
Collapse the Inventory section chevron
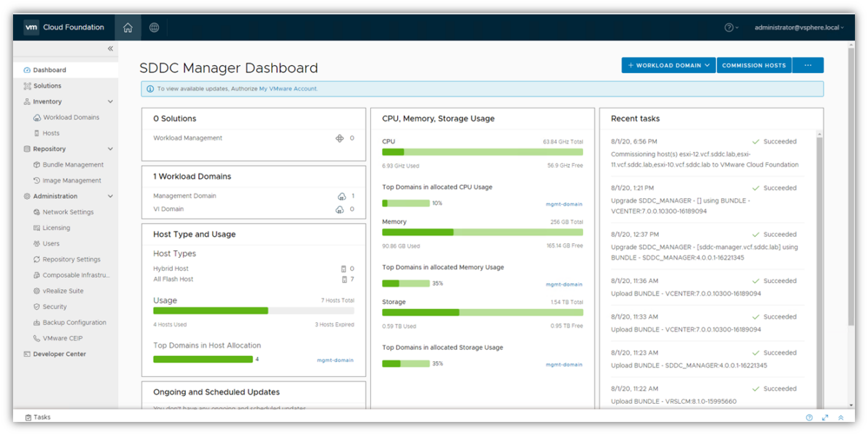click(111, 102)
